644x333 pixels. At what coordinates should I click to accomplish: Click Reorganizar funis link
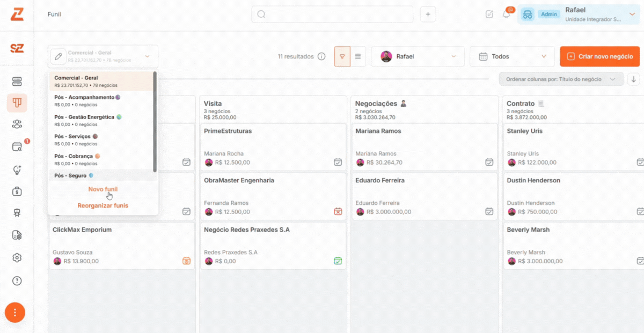tap(103, 205)
